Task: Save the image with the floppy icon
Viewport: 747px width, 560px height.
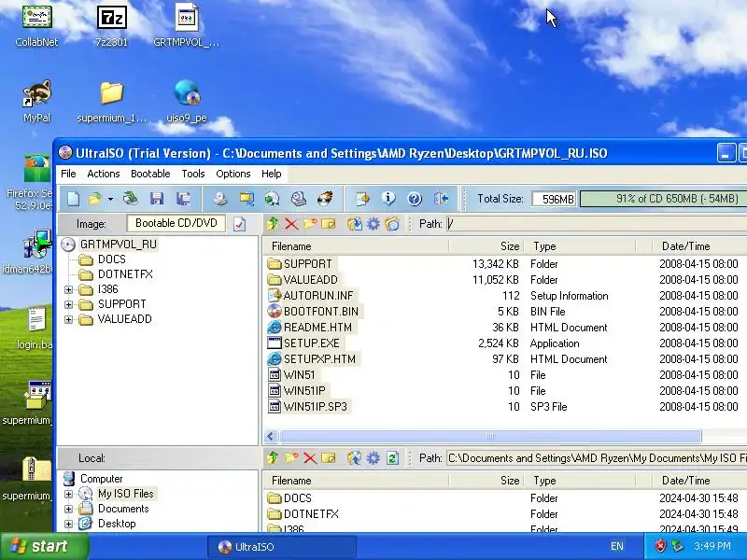Action: pos(157,199)
